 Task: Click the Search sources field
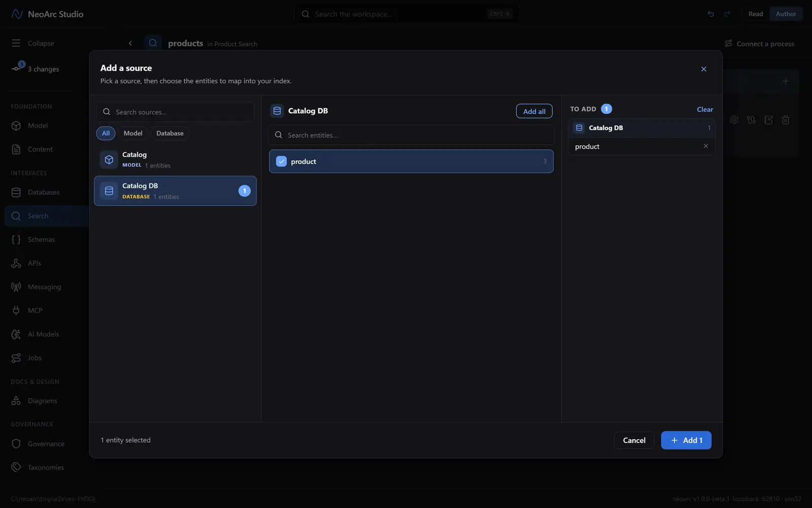pyautogui.click(x=175, y=112)
